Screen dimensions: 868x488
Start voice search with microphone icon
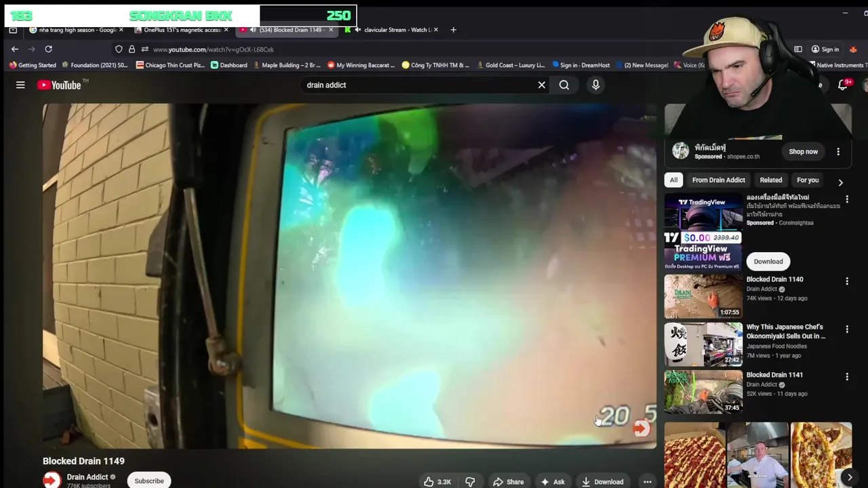[x=595, y=85]
